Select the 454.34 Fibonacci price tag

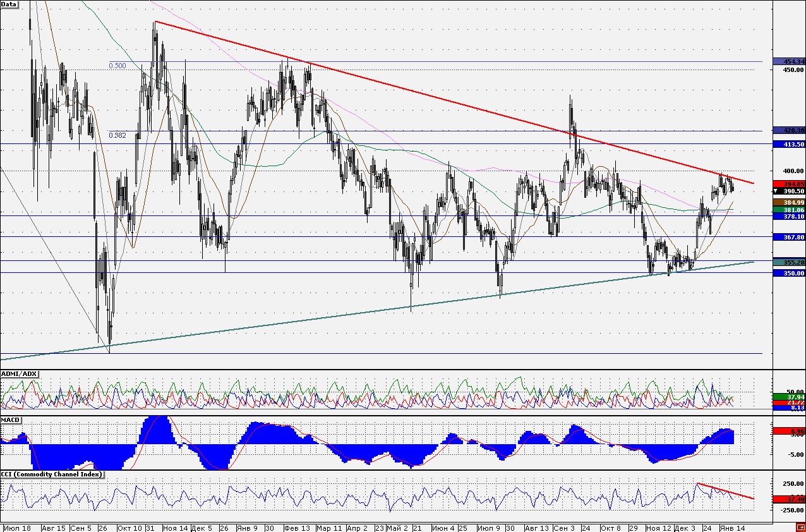tap(789, 62)
